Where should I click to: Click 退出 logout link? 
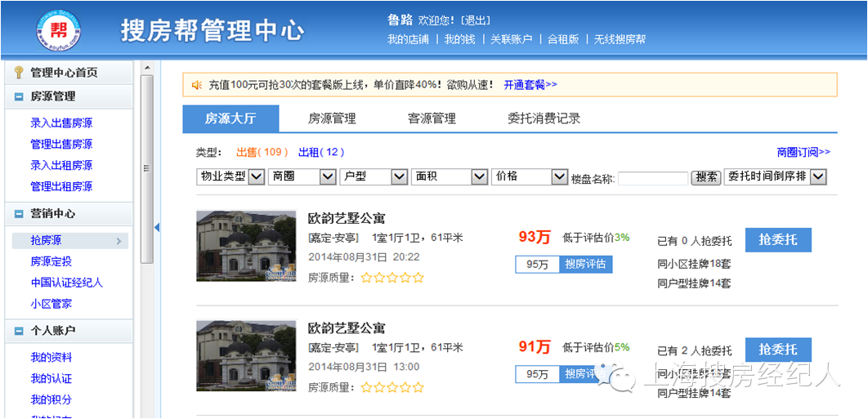[476, 21]
